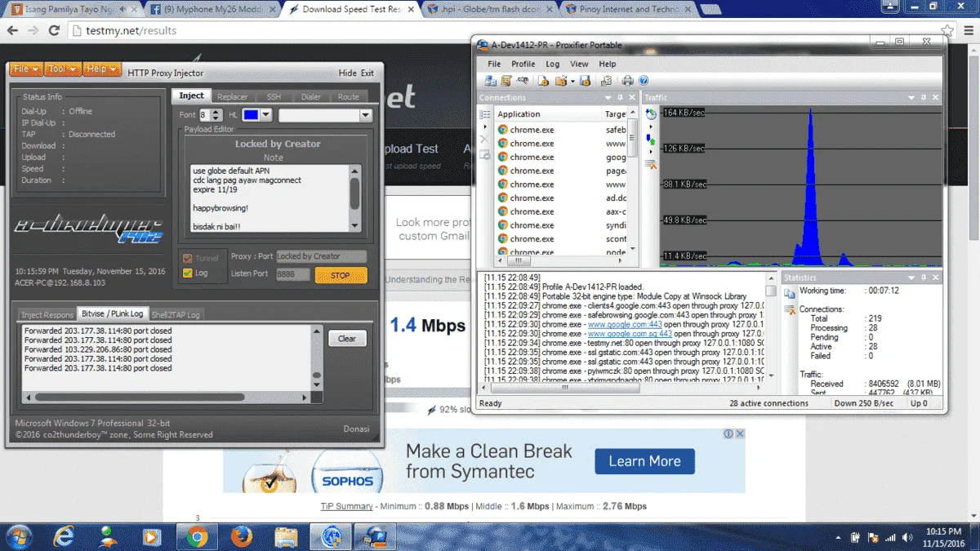This screenshot has width=980, height=551.
Task: Open Proxifier help question-mark icon
Action: [x=644, y=81]
